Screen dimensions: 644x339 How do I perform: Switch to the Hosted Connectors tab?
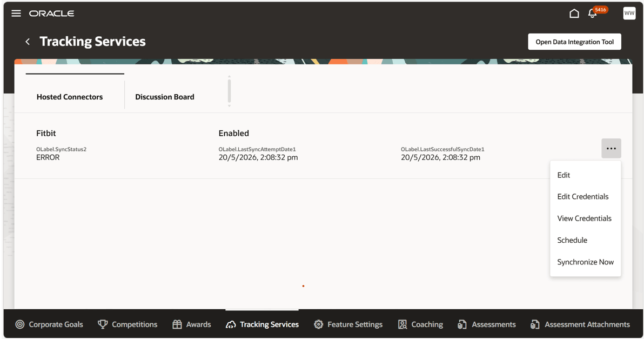pyautogui.click(x=70, y=97)
